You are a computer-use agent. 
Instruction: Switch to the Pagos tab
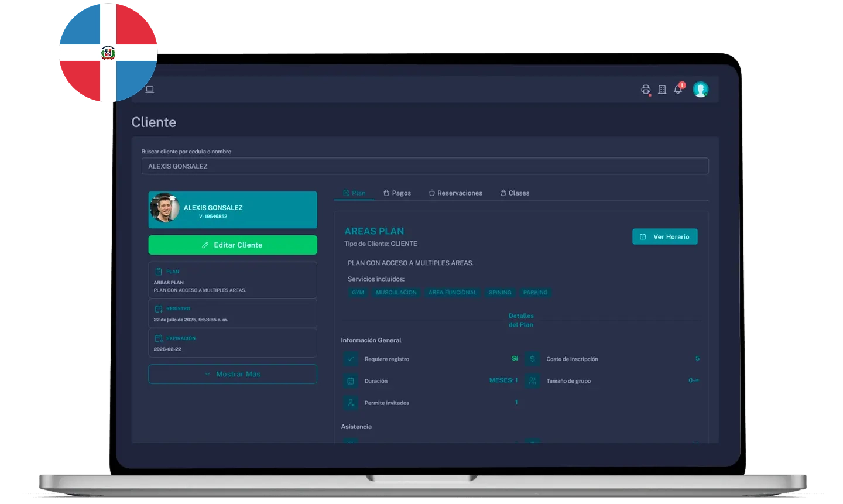click(x=397, y=193)
